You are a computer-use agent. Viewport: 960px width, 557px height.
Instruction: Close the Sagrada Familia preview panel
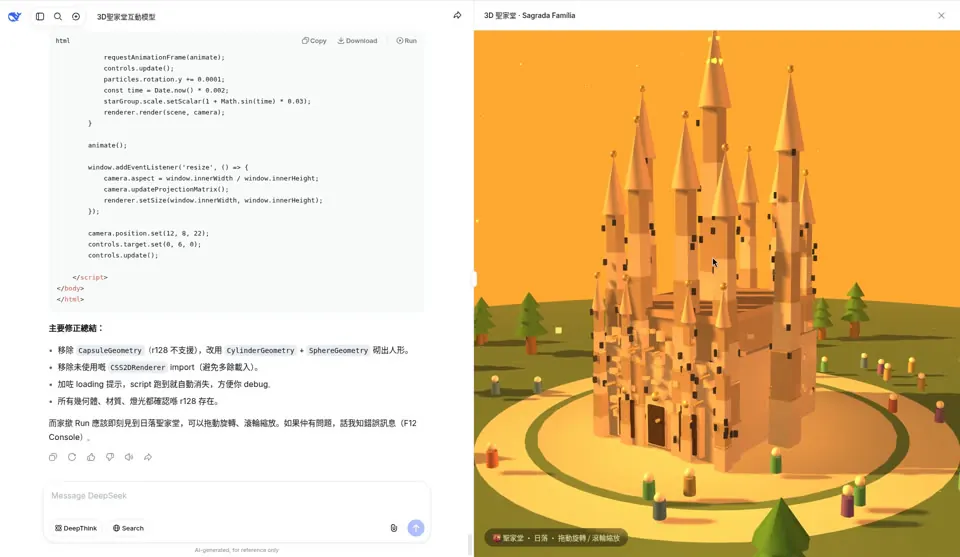[x=941, y=15]
